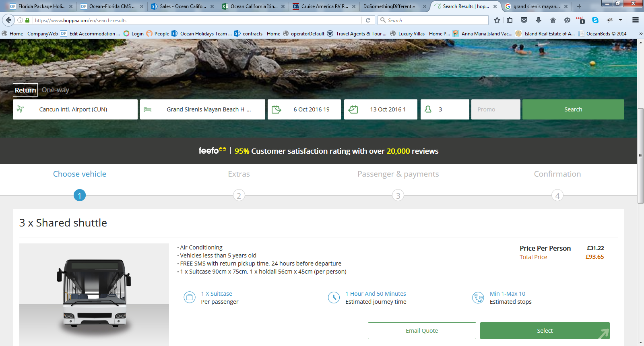Open the chat bubble toolbar icon

(x=567, y=20)
